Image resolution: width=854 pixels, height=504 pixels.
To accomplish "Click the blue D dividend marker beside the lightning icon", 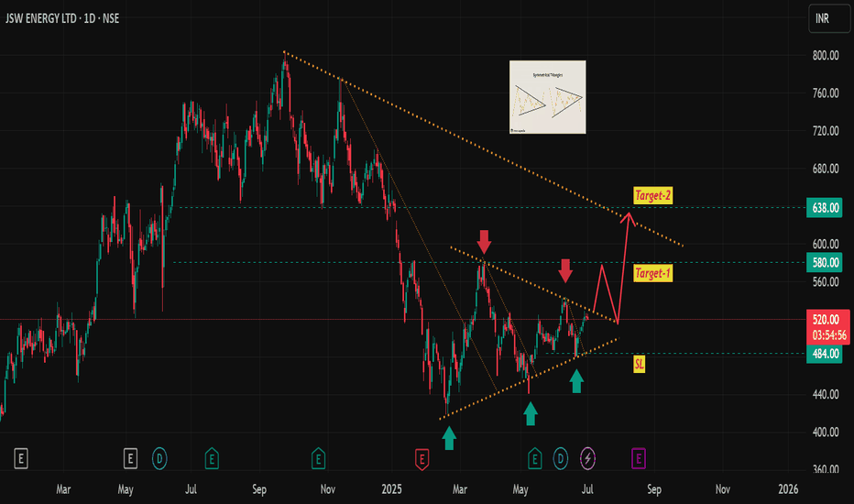I will (561, 459).
